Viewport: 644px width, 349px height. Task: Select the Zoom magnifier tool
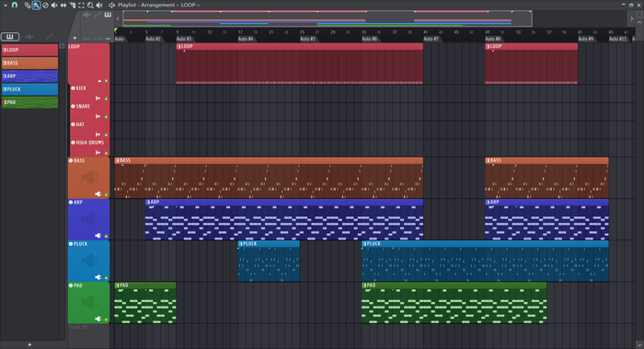[x=90, y=6]
